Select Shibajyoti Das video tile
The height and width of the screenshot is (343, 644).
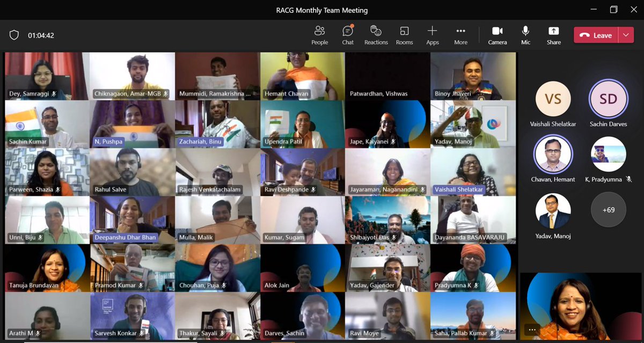pyautogui.click(x=387, y=220)
